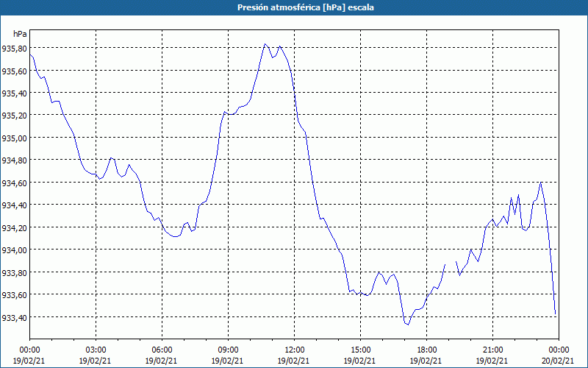Select the 19/02/21 date under 06:00
Screen dimensions: 588x368
click(x=162, y=361)
